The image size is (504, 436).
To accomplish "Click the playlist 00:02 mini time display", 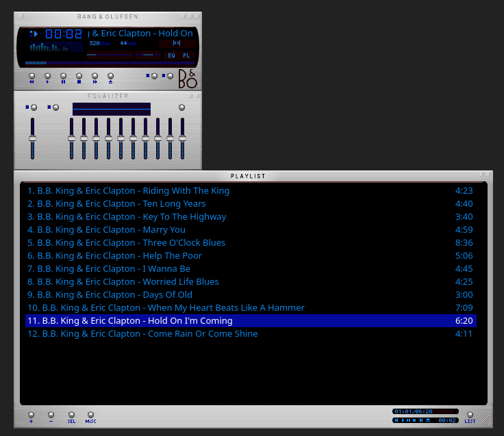I will [x=447, y=420].
